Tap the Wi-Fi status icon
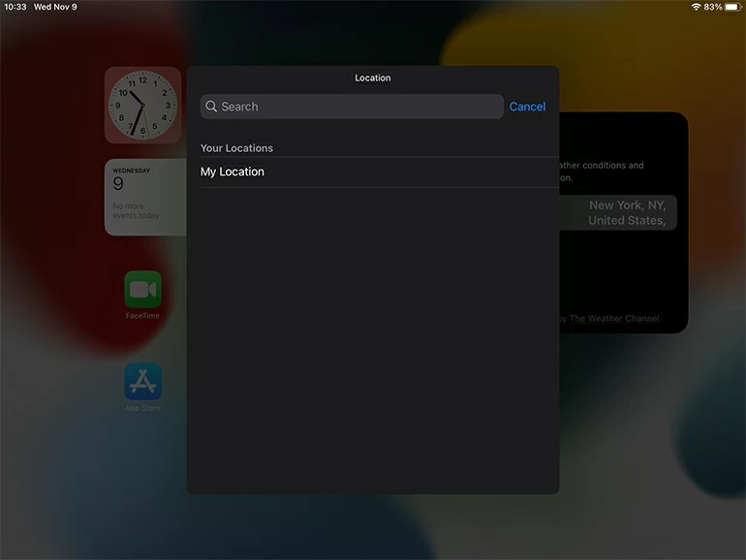Viewport: 746px width, 560px height. (695, 7)
